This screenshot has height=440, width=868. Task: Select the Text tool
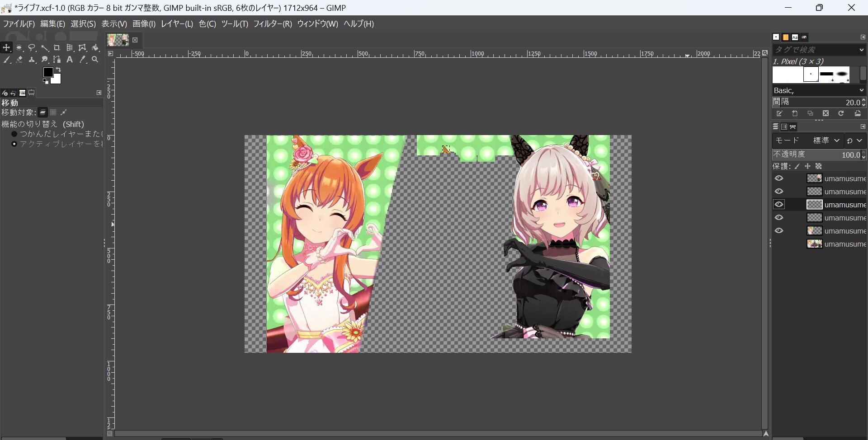click(x=70, y=60)
